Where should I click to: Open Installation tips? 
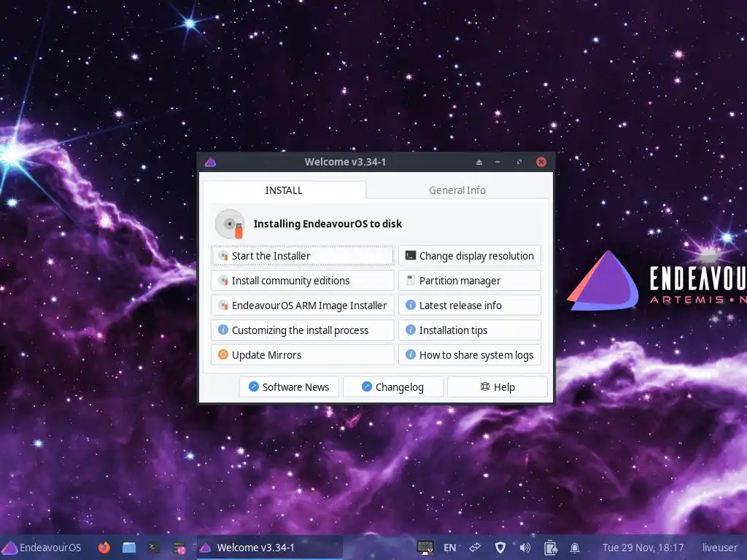click(x=470, y=330)
